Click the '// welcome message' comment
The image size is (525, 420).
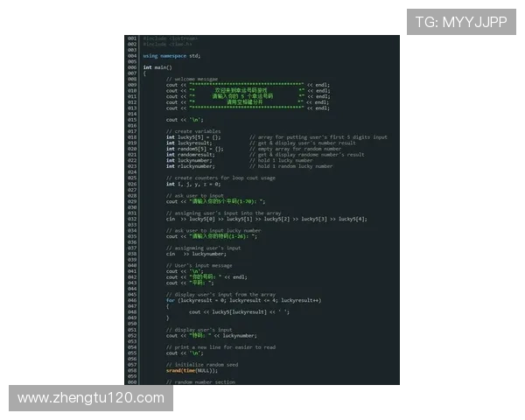(x=192, y=79)
